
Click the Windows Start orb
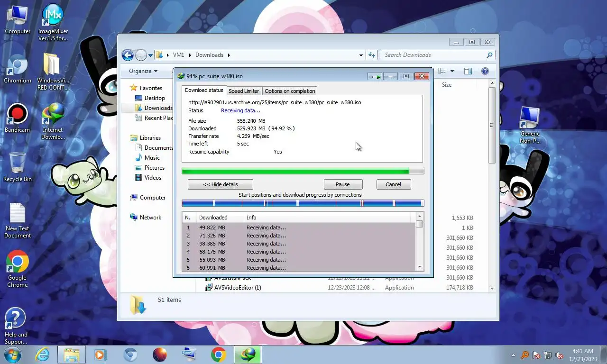click(x=12, y=355)
